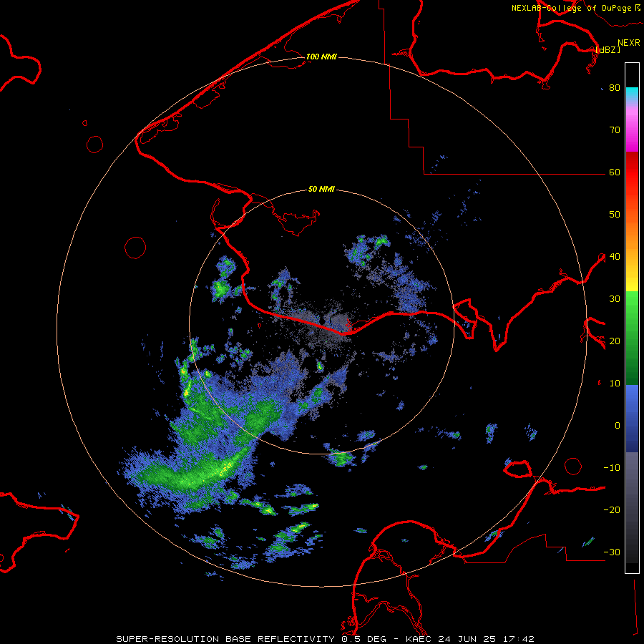Click the '30' value on the dBZ scale

[x=615, y=299]
